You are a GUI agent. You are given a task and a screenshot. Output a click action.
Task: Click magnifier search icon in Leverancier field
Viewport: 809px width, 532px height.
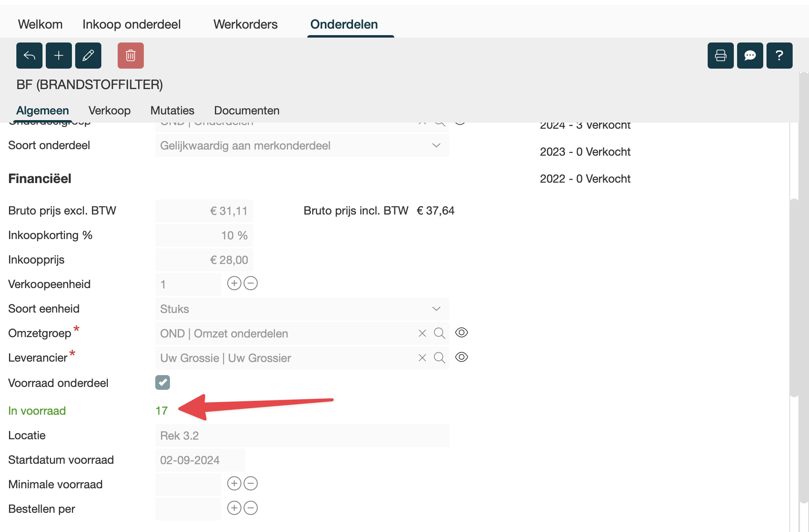440,358
